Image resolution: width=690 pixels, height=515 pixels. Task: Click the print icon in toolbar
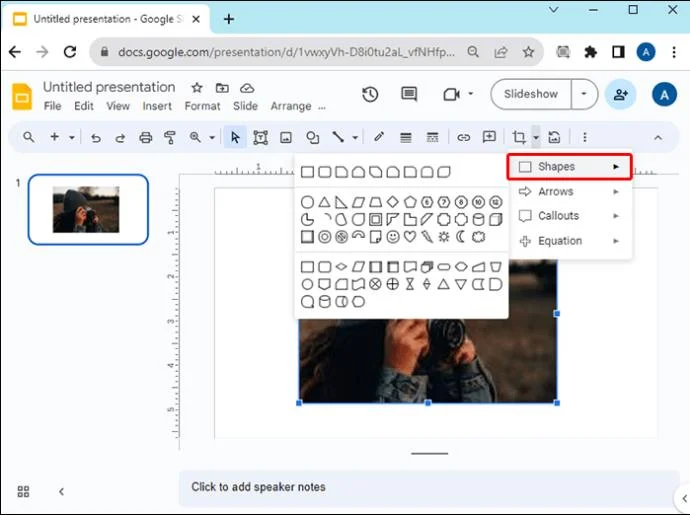(146, 137)
